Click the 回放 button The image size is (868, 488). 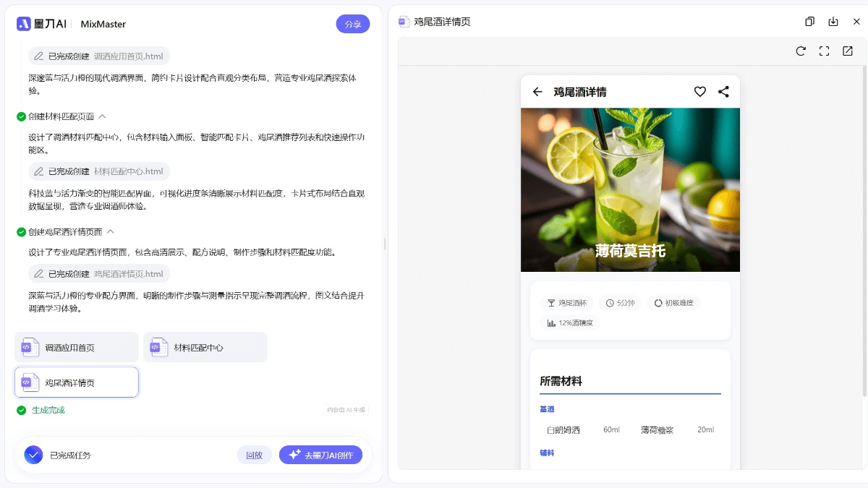[254, 455]
